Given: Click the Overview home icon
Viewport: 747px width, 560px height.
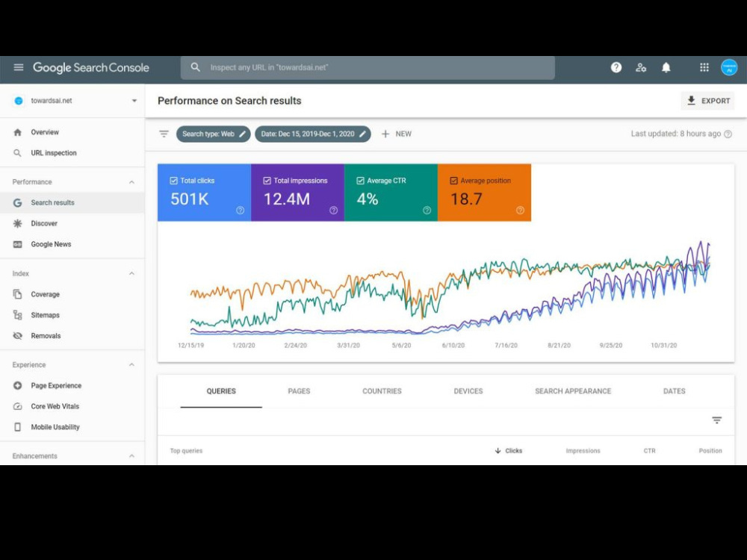Looking at the screenshot, I should point(18,132).
